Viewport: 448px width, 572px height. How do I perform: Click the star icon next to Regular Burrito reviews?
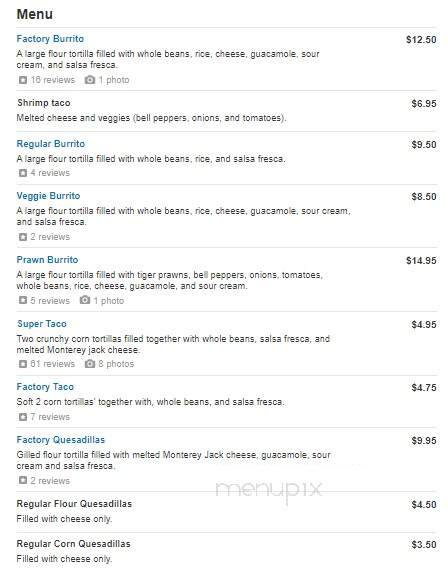[23, 173]
